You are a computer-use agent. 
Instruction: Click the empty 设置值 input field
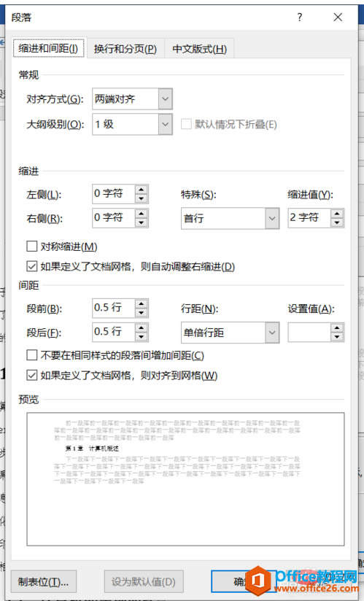[x=309, y=333]
